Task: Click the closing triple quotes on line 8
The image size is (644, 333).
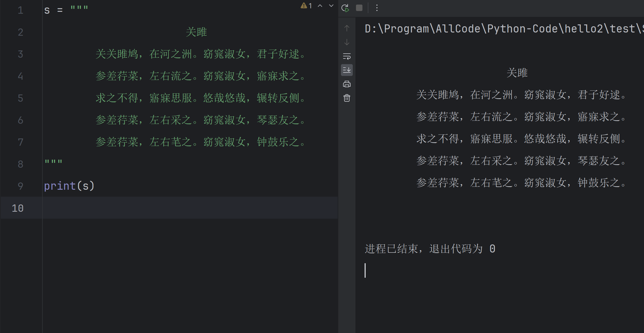Action: [x=53, y=162]
